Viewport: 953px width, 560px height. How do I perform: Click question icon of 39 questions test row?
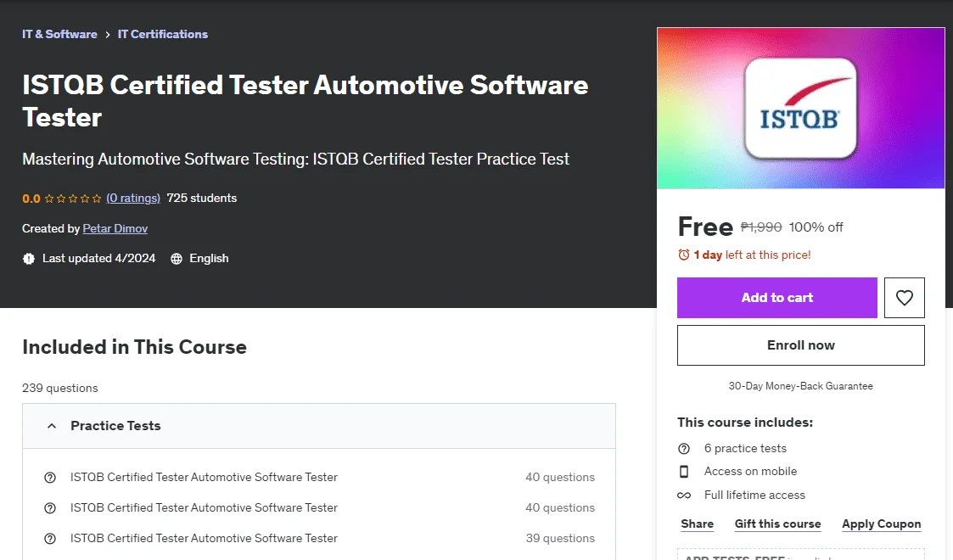tap(50, 539)
